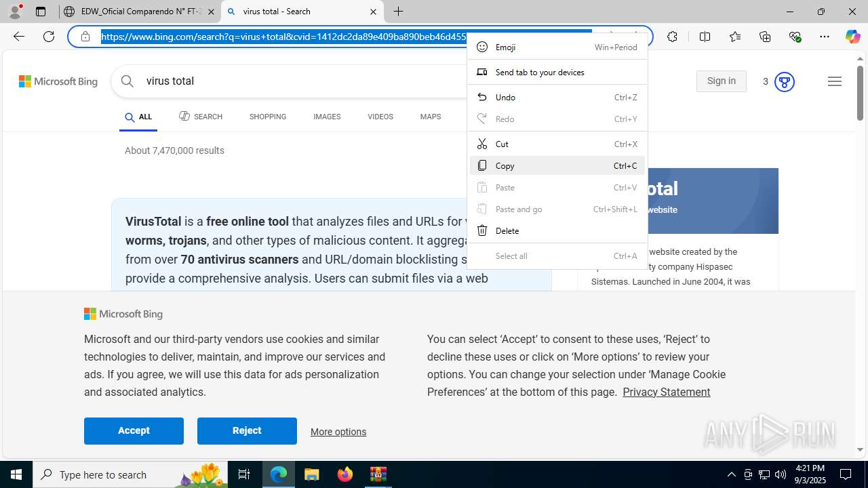Open Task View on the taskbar
This screenshot has height=488, width=868.
click(244, 474)
